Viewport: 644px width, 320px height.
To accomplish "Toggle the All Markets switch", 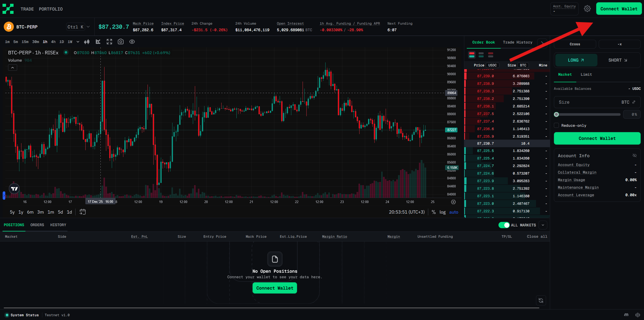I will [x=504, y=225].
